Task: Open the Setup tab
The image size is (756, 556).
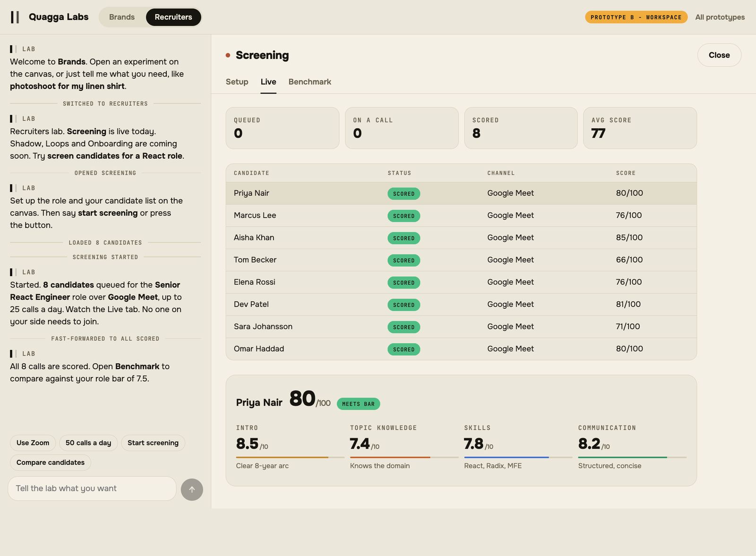Action: 237,82
